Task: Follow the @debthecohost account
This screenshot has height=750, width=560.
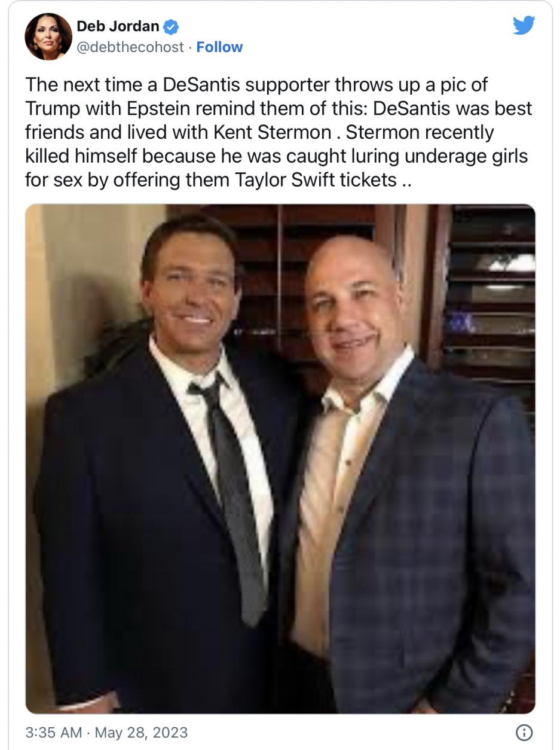Action: [x=219, y=47]
